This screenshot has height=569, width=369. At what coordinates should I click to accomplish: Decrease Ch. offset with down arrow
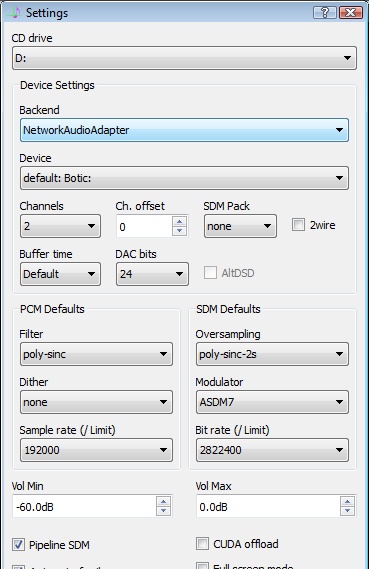[x=179, y=231]
